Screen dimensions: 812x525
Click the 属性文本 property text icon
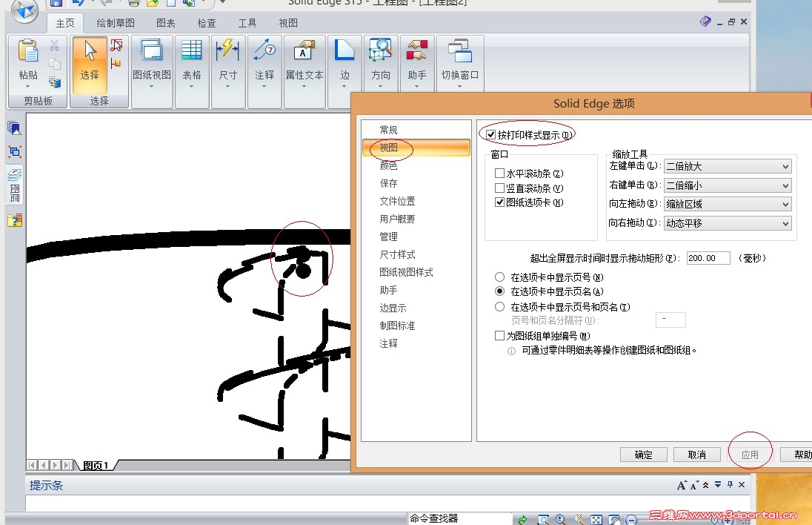(304, 50)
